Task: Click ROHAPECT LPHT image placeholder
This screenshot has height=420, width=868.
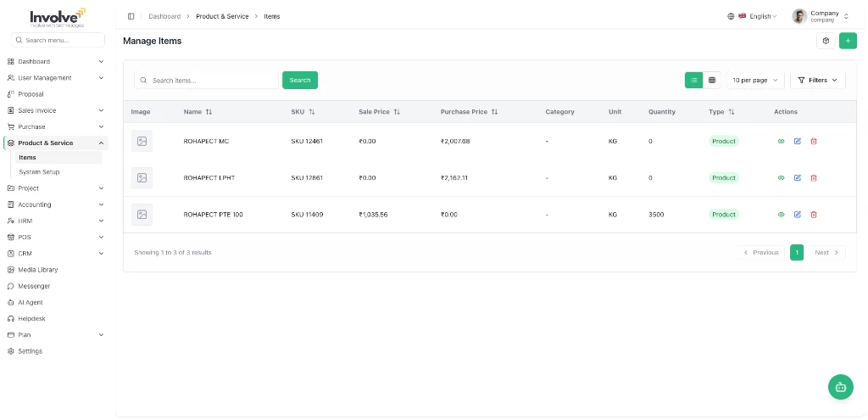Action: pos(142,178)
